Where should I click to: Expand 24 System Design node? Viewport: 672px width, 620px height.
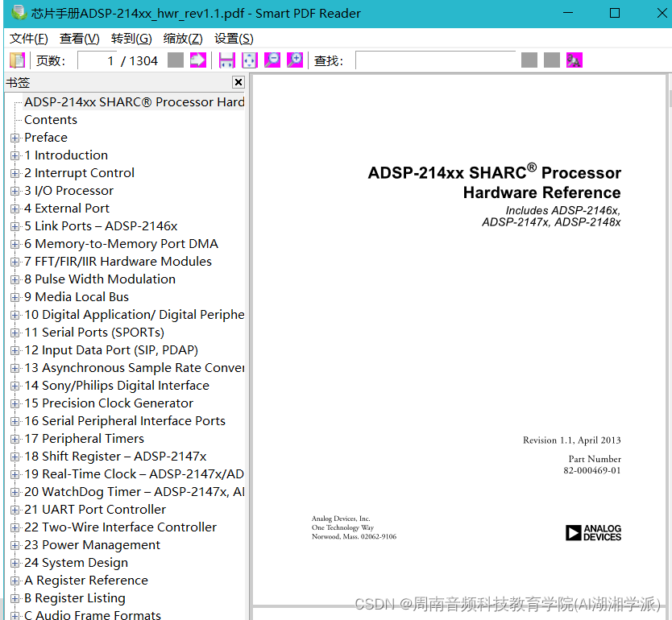point(15,563)
